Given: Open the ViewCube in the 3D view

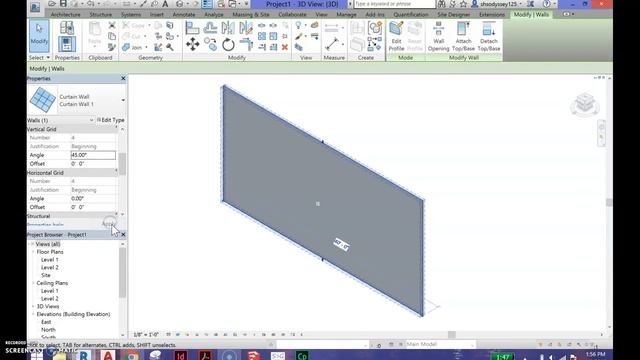Looking at the screenshot, I should tap(585, 104).
